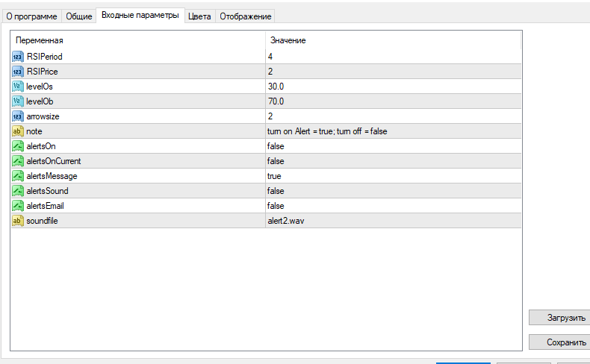
Task: Select the alertsSound variable name
Action: coord(47,191)
